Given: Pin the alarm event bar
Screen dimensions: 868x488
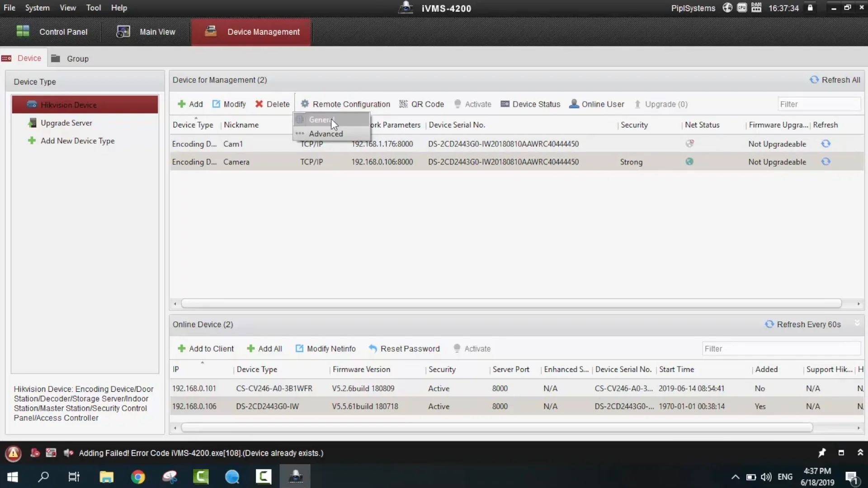Looking at the screenshot, I should tap(822, 453).
